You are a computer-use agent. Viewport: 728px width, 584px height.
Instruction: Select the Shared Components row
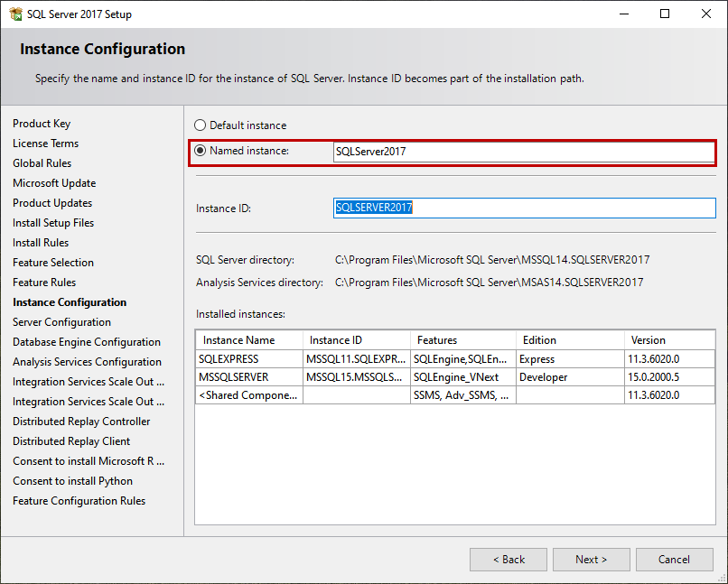[247, 395]
